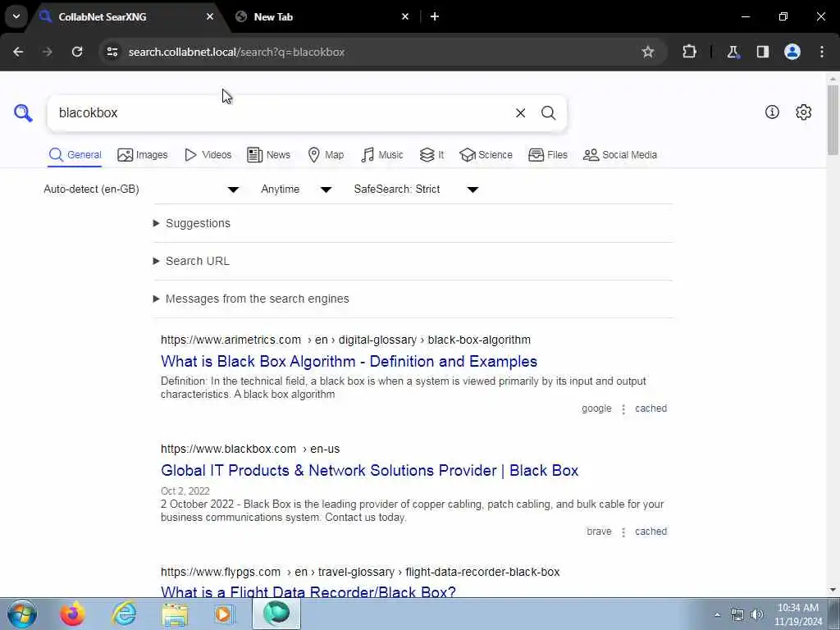Click the scrollbar down arrow
The image size is (840, 630).
pyautogui.click(x=833, y=590)
